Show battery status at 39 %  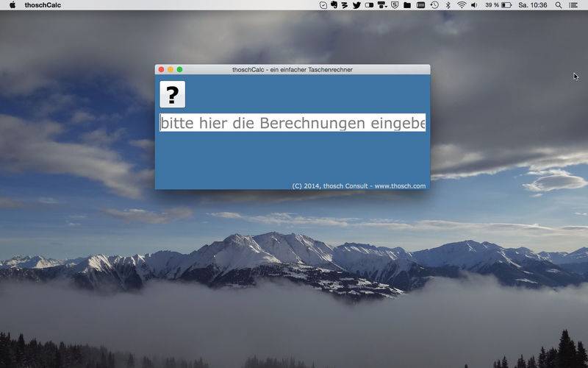pos(498,5)
